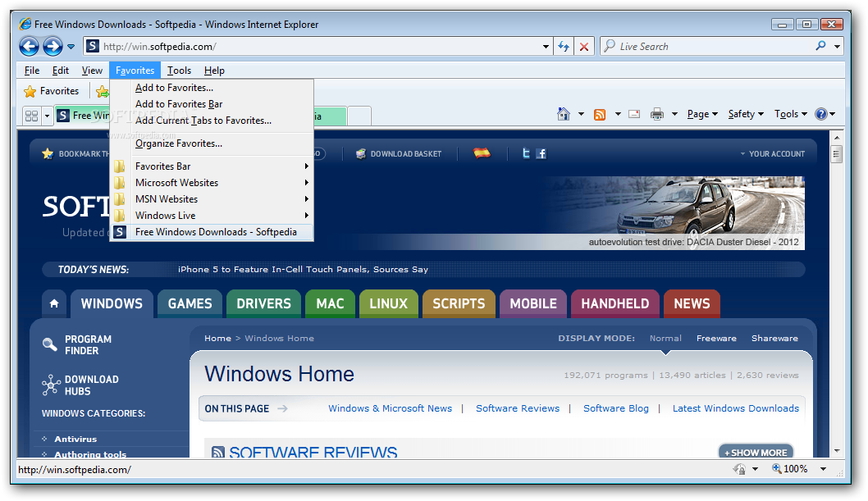The width and height of the screenshot is (868, 501).
Task: Click the Quick Tabs grid icon
Action: (x=31, y=116)
